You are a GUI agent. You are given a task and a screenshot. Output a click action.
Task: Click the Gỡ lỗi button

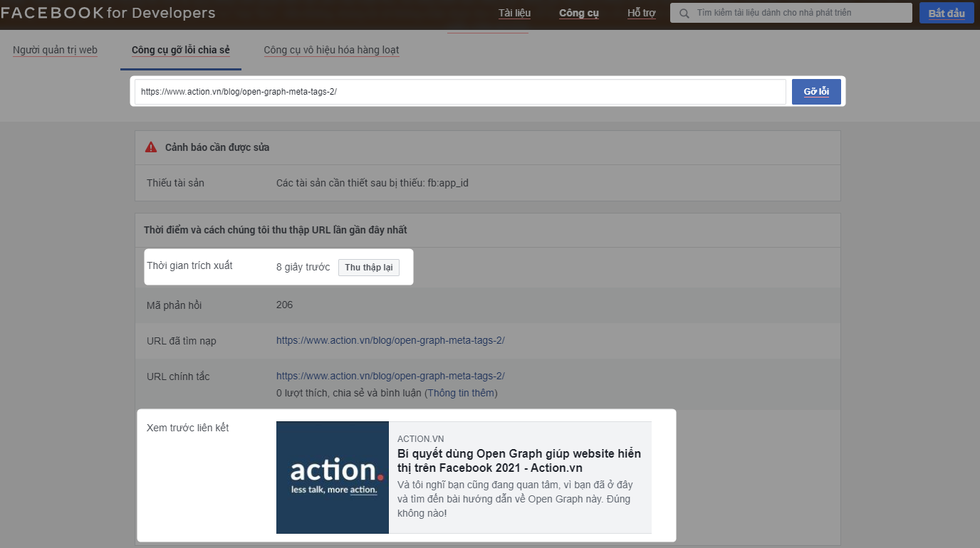pyautogui.click(x=816, y=92)
